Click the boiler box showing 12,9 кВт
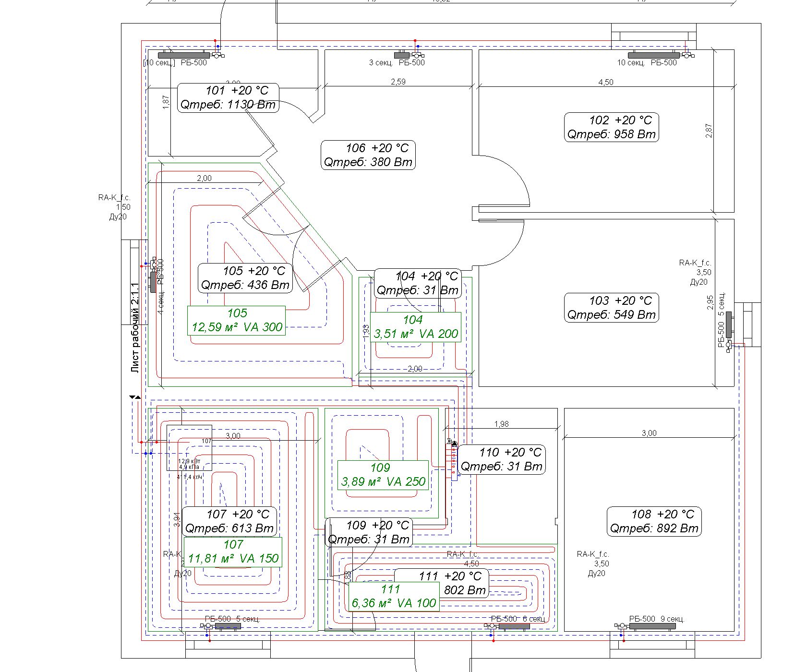 tap(189, 448)
